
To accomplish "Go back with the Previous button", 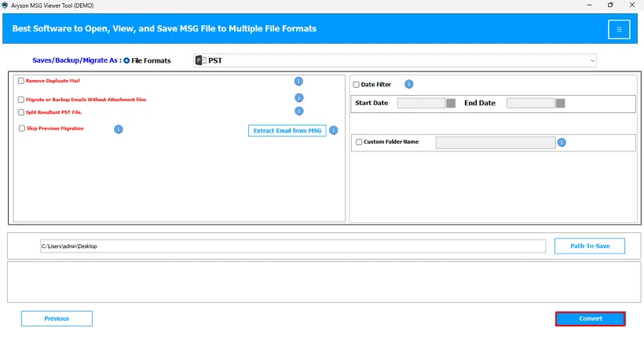I will point(57,319).
